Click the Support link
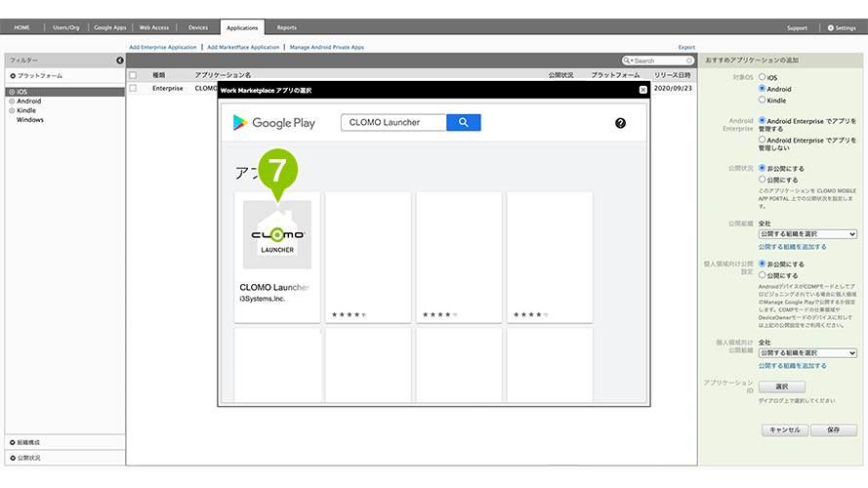The image size is (868, 488). [x=797, y=27]
